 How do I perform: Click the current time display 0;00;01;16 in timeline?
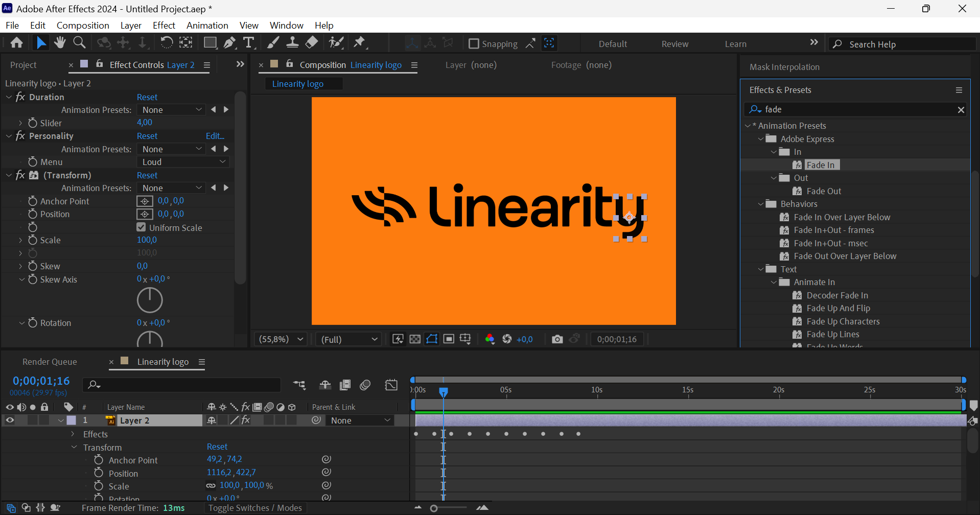41,381
